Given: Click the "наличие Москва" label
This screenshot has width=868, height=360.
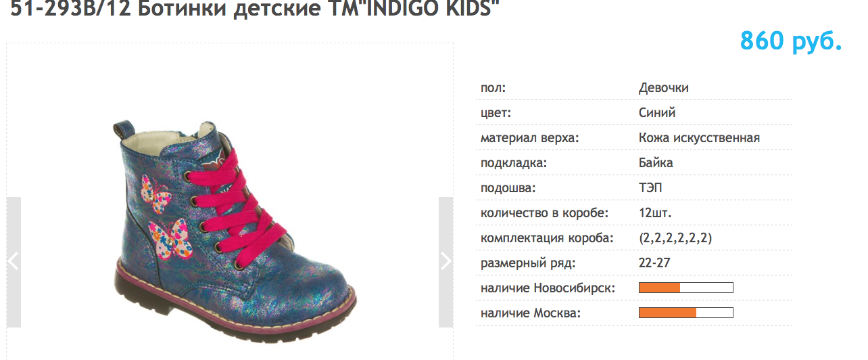Looking at the screenshot, I should (530, 313).
